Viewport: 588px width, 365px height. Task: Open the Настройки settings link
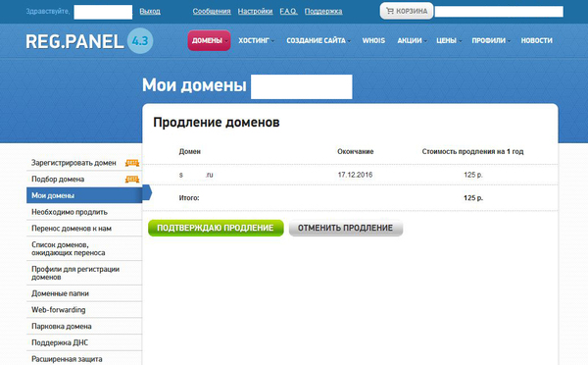pos(255,11)
